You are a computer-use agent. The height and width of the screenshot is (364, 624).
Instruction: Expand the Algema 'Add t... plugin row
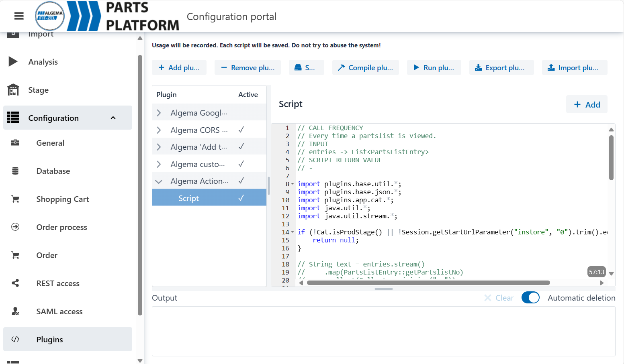pyautogui.click(x=159, y=147)
